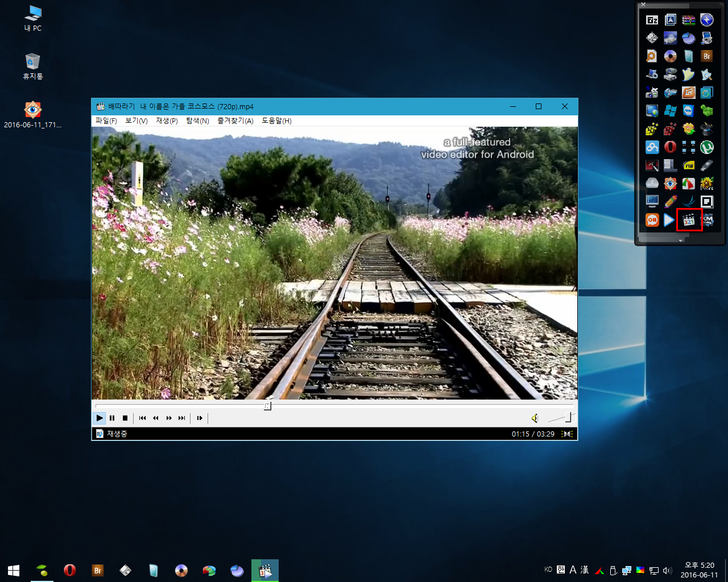Launch Media Player Classic 321 icon in launcher

pos(689,220)
